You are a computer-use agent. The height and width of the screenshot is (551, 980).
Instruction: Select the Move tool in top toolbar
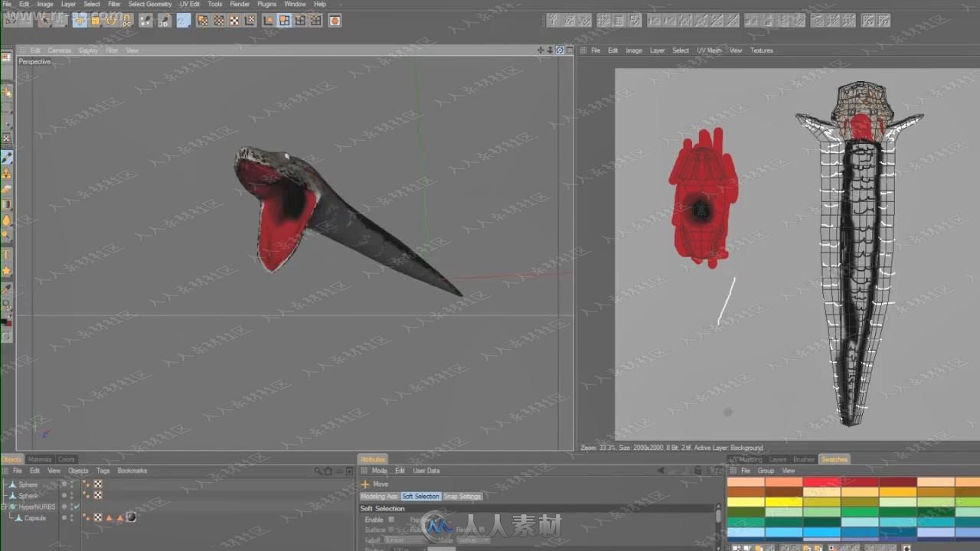coord(80,21)
